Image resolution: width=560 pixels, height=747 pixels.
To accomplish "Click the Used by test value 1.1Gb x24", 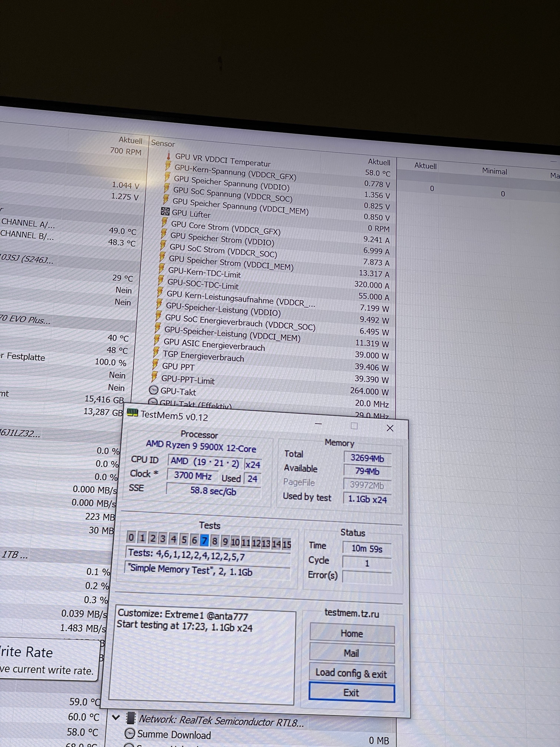I will click(x=367, y=499).
